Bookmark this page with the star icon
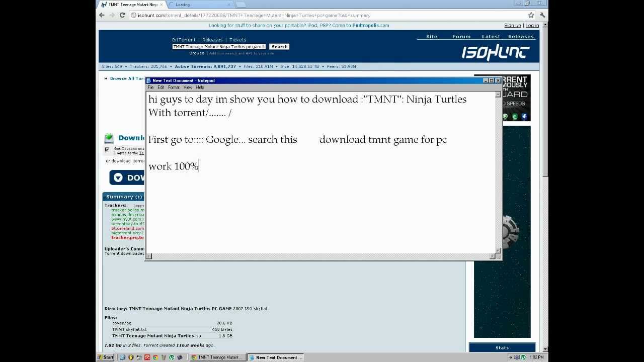 [531, 15]
